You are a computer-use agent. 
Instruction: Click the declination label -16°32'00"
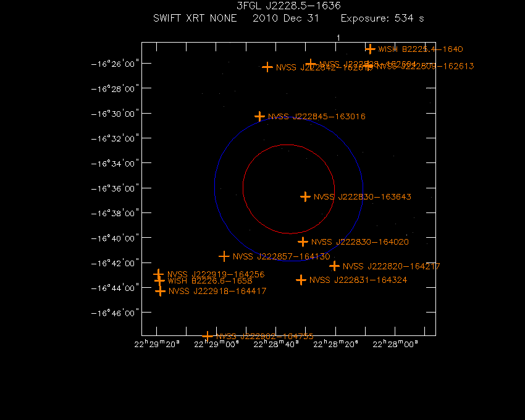point(115,138)
